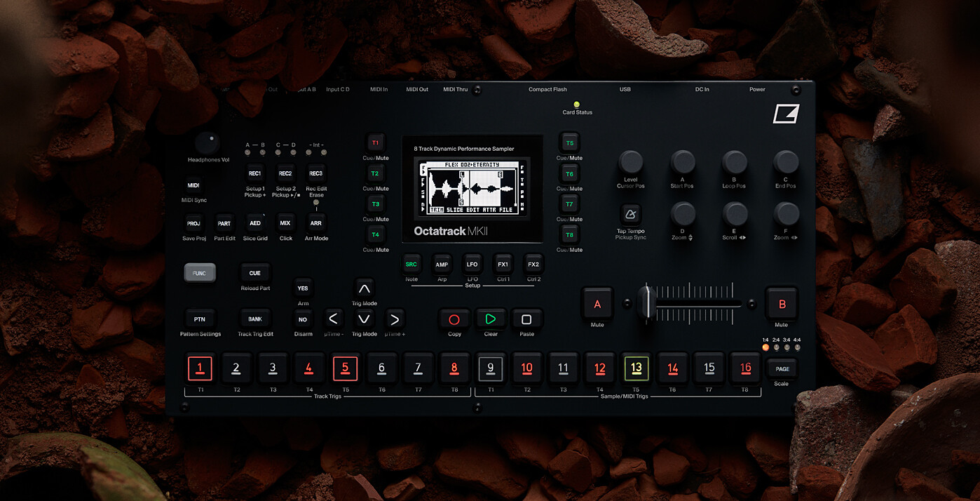Viewport: 980px width, 501px height.
Task: Toggle trig key 1
Action: pos(200,368)
